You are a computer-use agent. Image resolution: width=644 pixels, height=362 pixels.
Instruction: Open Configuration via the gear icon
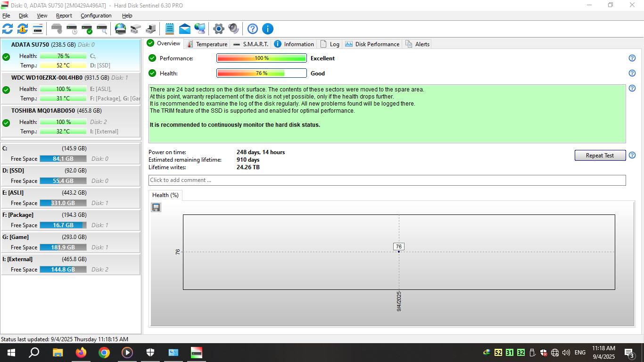[x=218, y=29]
